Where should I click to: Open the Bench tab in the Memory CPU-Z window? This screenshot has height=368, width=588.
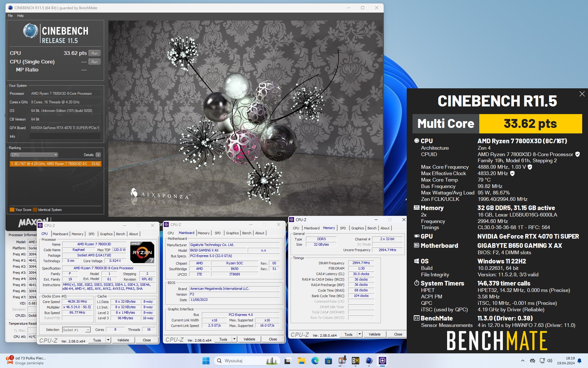[372, 228]
